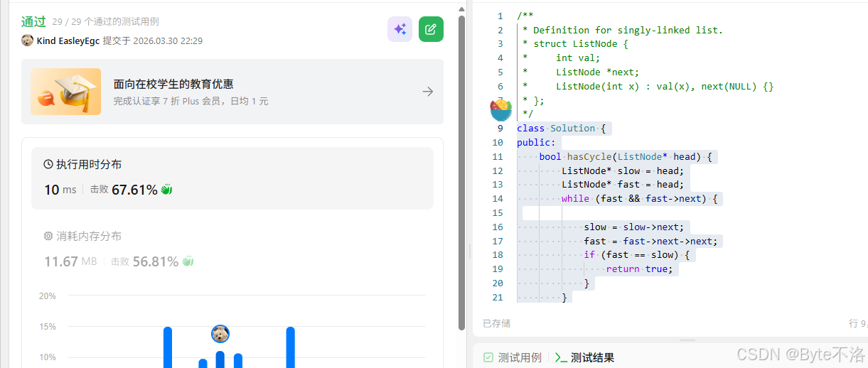This screenshot has height=368, width=868.
Task: Select the memory distribution section
Action: 232,250
